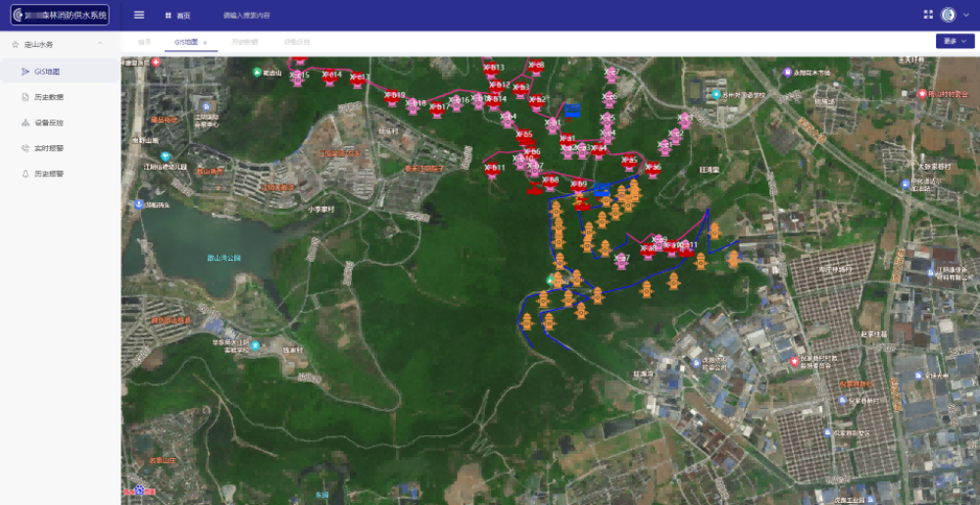Toggle the hamburger sidebar menu icon
The image size is (980, 505).
pyautogui.click(x=139, y=15)
